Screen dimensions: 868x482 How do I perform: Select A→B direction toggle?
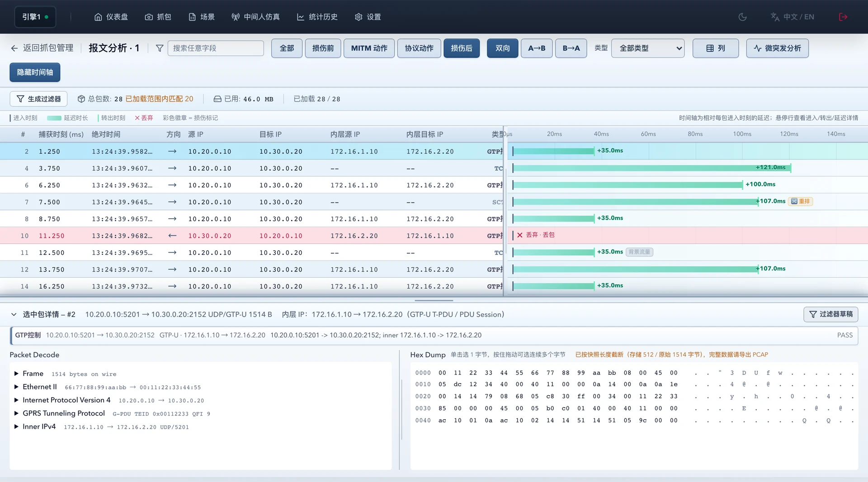(537, 48)
